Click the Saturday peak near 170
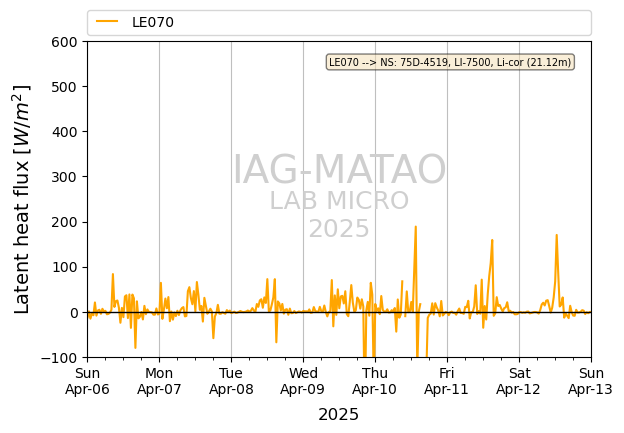The height and width of the screenshot is (433, 624). pos(556,235)
